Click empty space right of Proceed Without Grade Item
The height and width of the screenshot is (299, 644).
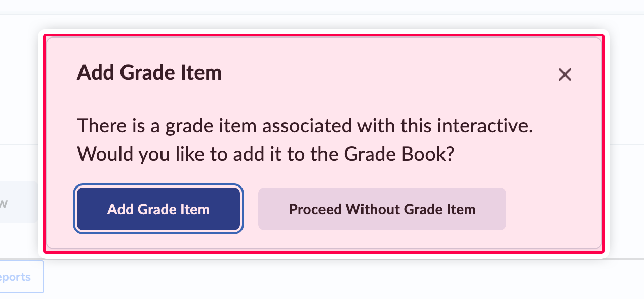coord(552,209)
